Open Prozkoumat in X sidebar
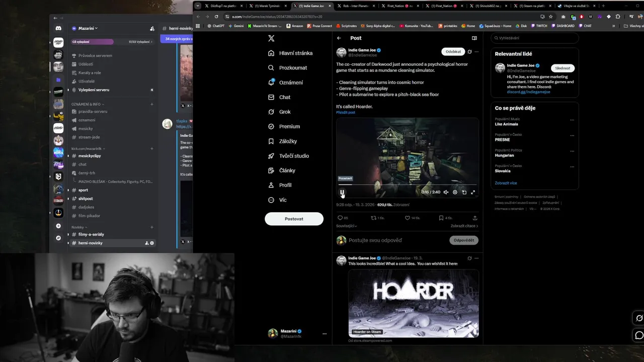The height and width of the screenshot is (362, 644). (287, 67)
